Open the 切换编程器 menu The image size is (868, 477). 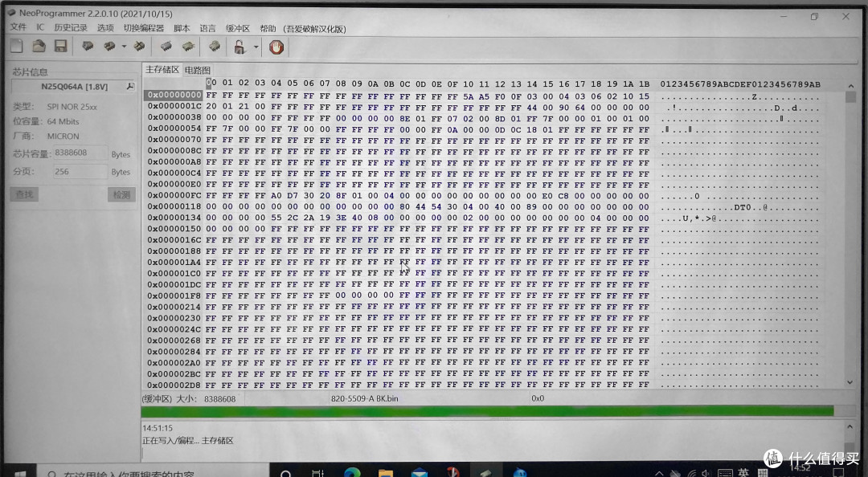tap(143, 27)
